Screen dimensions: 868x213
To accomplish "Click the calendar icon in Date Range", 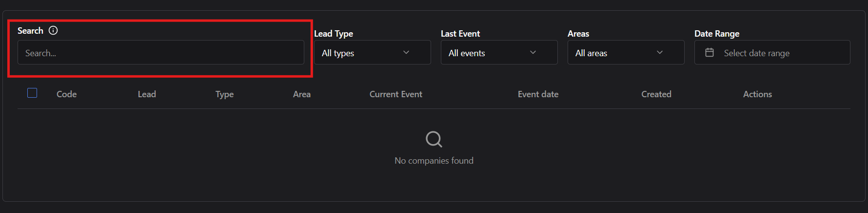I will coord(710,52).
